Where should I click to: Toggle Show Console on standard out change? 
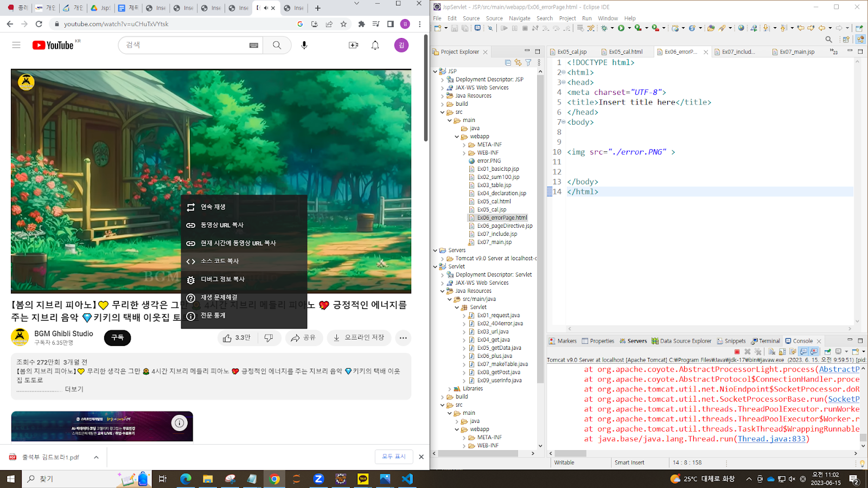pos(803,351)
